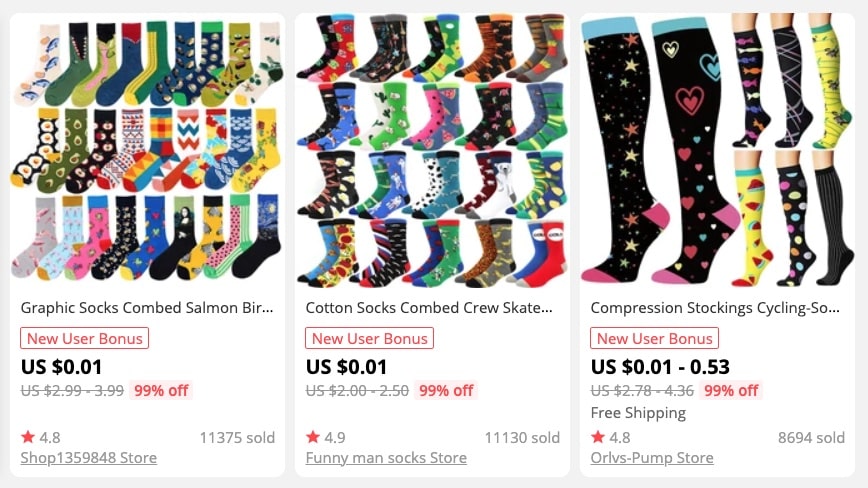
Task: Click the Graphic Socks Combed Salmon title
Action: pyautogui.click(x=147, y=308)
